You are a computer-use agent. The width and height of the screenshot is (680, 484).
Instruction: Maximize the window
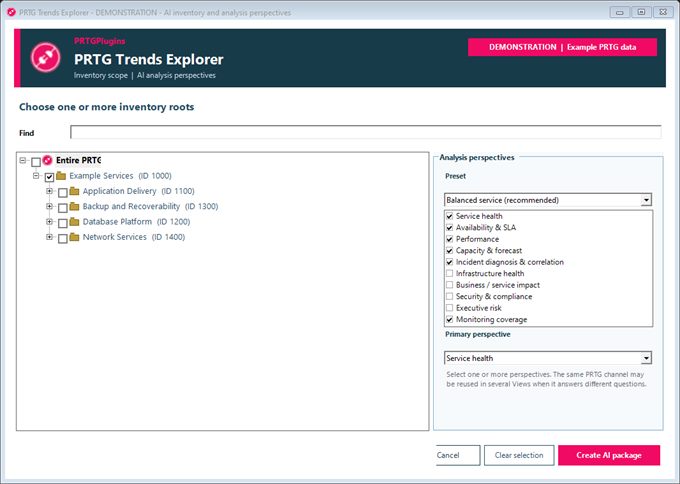[641, 12]
